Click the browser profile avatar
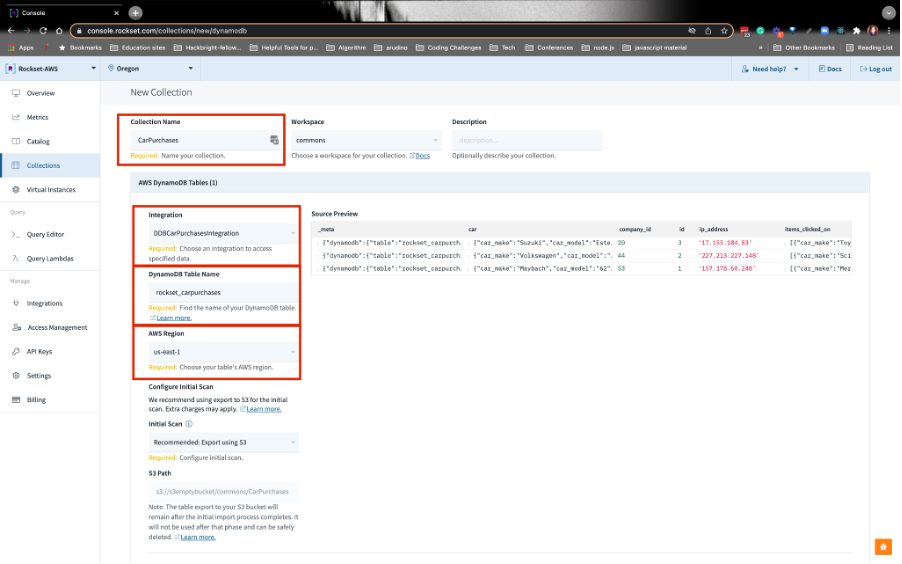 [873, 31]
